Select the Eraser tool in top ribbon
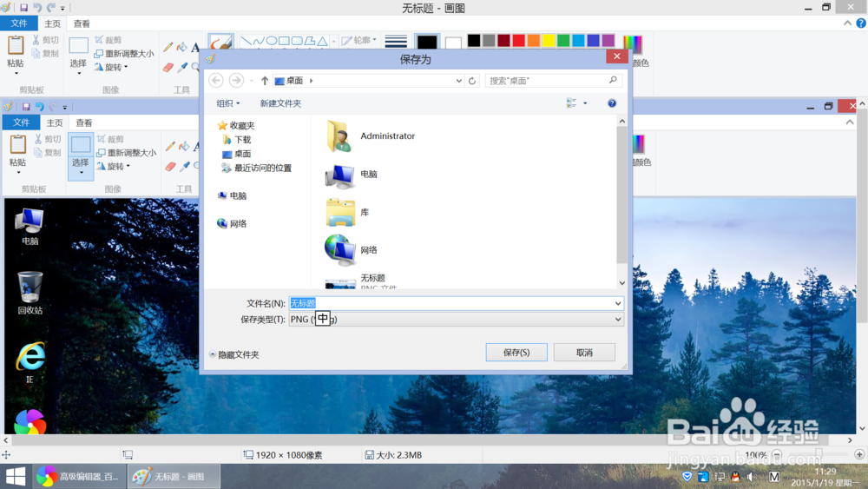Screen dimensions: 868x489 168,68
